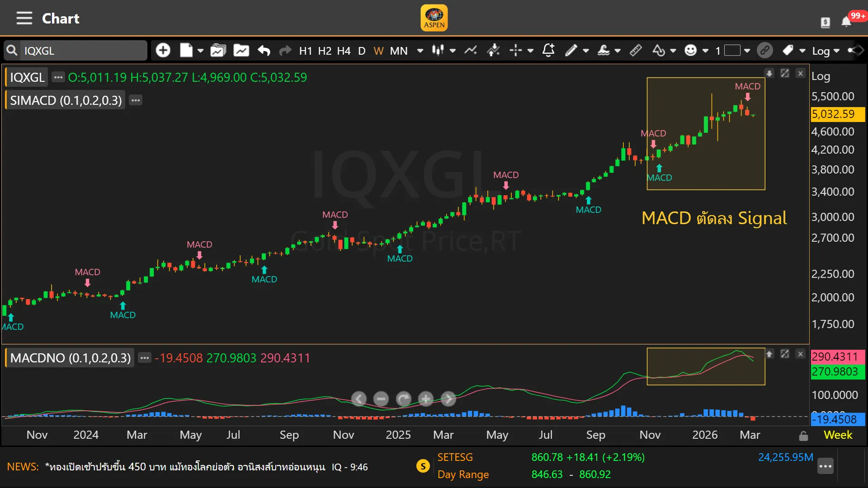This screenshot has height=488, width=868.
Task: Select the D daily timeframe
Action: coord(362,51)
